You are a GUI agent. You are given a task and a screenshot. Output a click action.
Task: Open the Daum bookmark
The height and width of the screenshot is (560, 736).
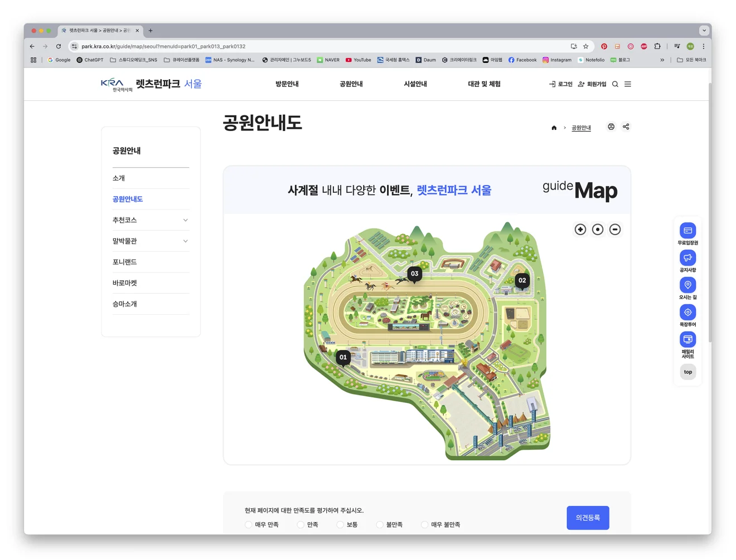(x=426, y=60)
